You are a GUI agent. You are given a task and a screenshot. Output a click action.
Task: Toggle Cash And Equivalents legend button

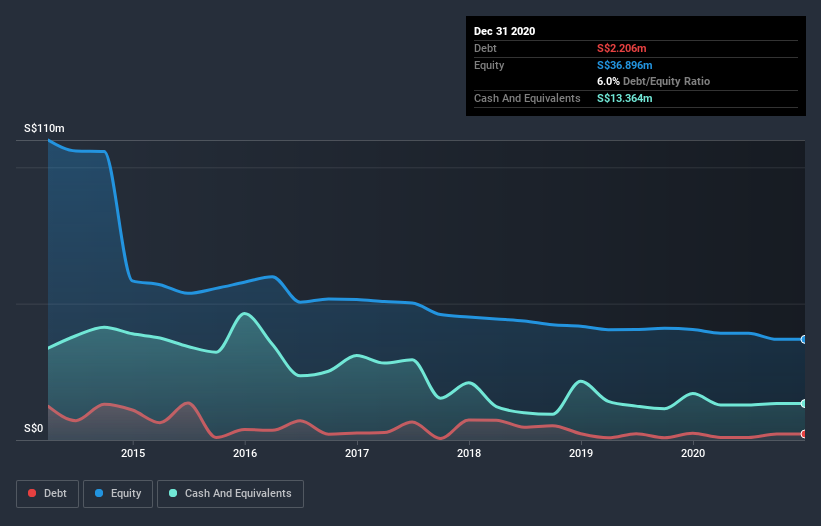click(230, 494)
